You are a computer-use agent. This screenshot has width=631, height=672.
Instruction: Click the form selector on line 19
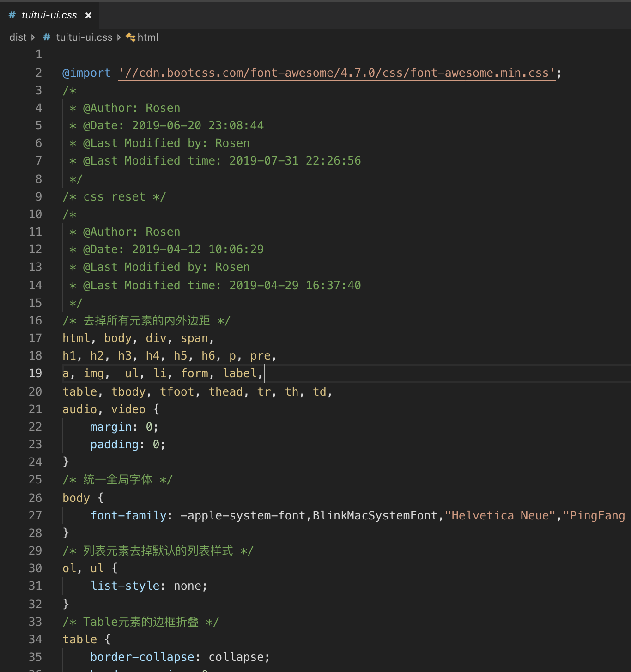click(194, 373)
